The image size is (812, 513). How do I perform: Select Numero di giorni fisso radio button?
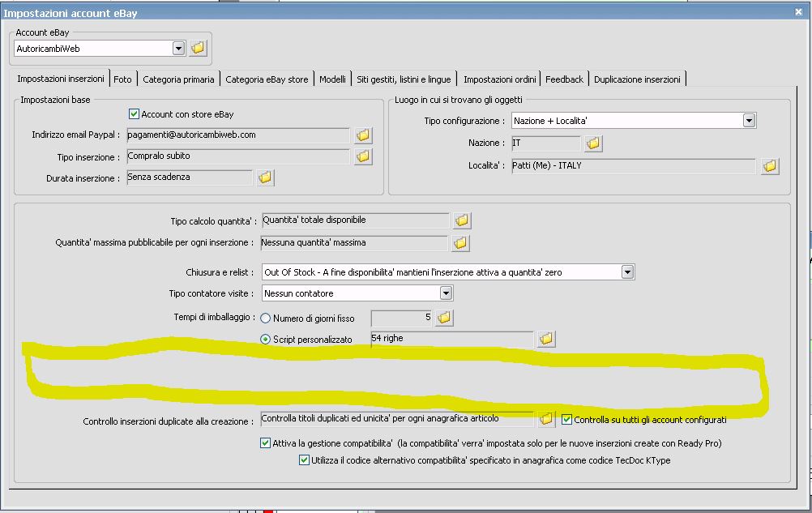265,318
